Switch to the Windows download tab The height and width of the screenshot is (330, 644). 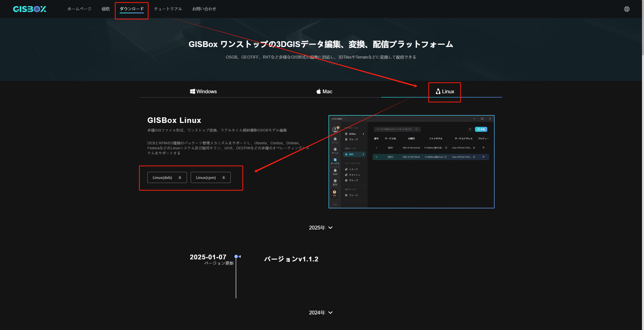pyautogui.click(x=203, y=91)
